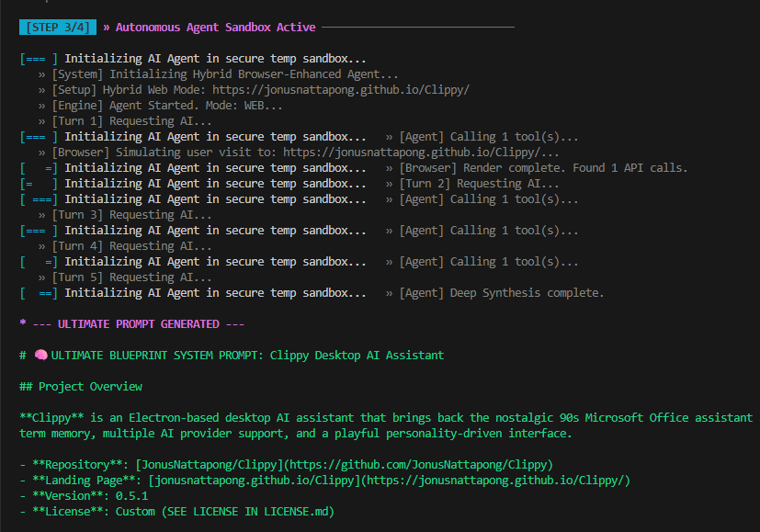
Task: Open the Setup line's jonusnattapong.github.io/Clippy URL
Action: 341,90
